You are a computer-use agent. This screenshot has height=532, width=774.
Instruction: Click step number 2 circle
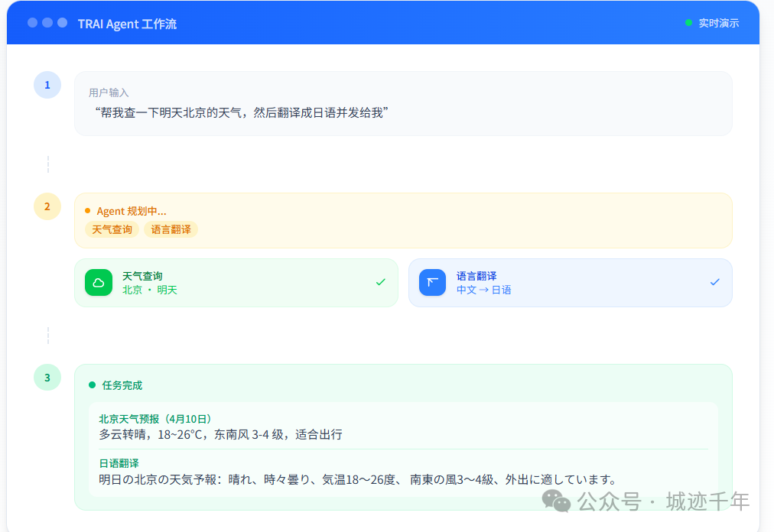(47, 206)
